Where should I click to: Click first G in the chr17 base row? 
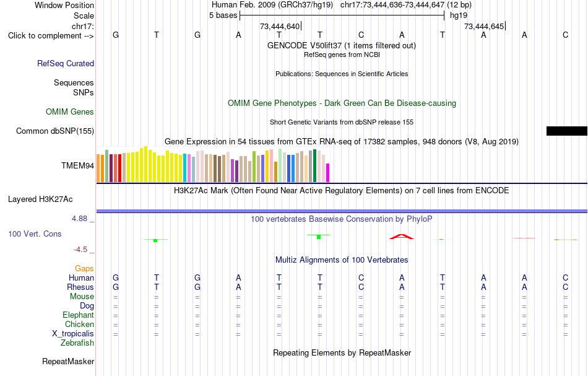coord(116,35)
